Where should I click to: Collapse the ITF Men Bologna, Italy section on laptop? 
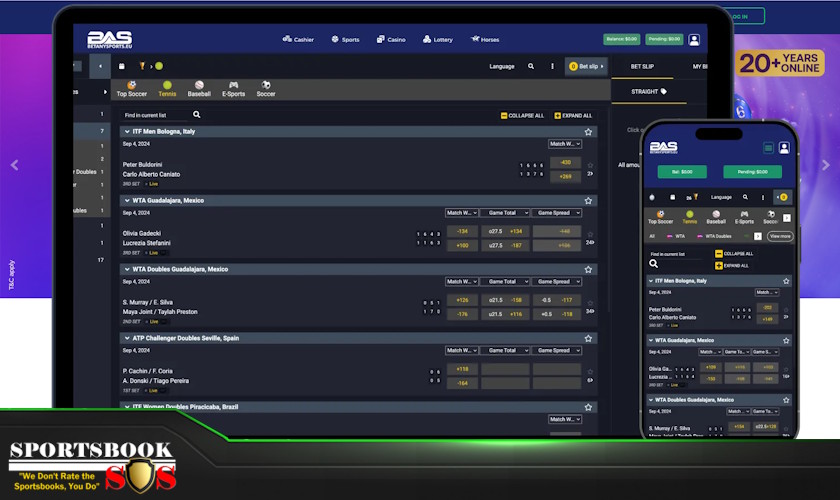(127, 131)
